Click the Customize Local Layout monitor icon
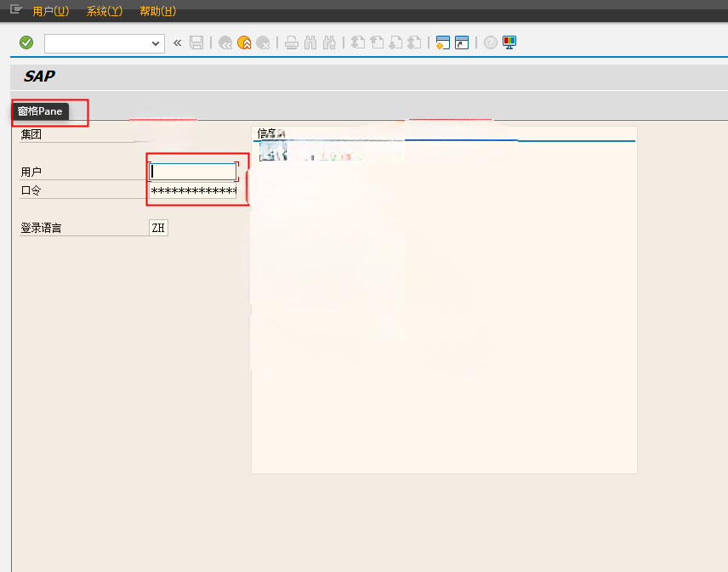Screen dimensions: 728x572 coord(509,42)
